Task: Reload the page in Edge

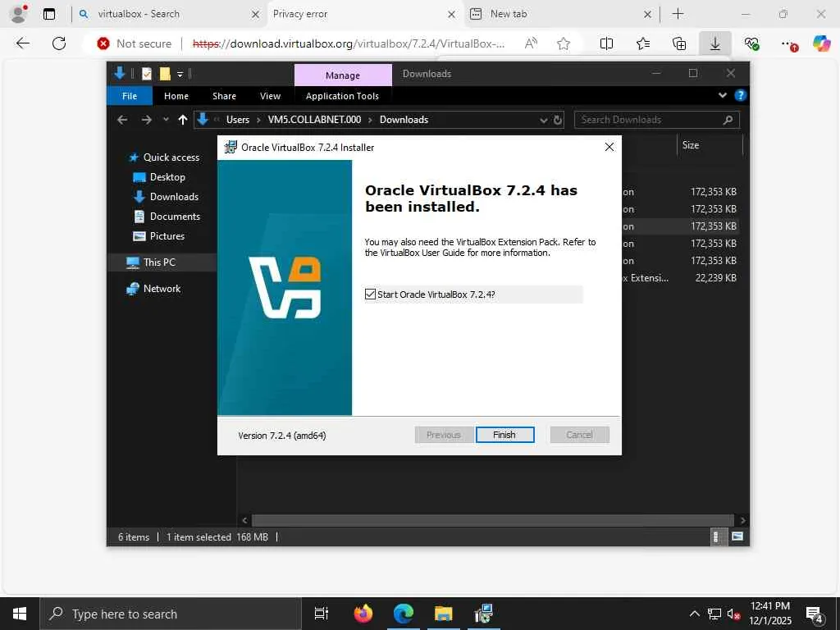Action: (59, 43)
